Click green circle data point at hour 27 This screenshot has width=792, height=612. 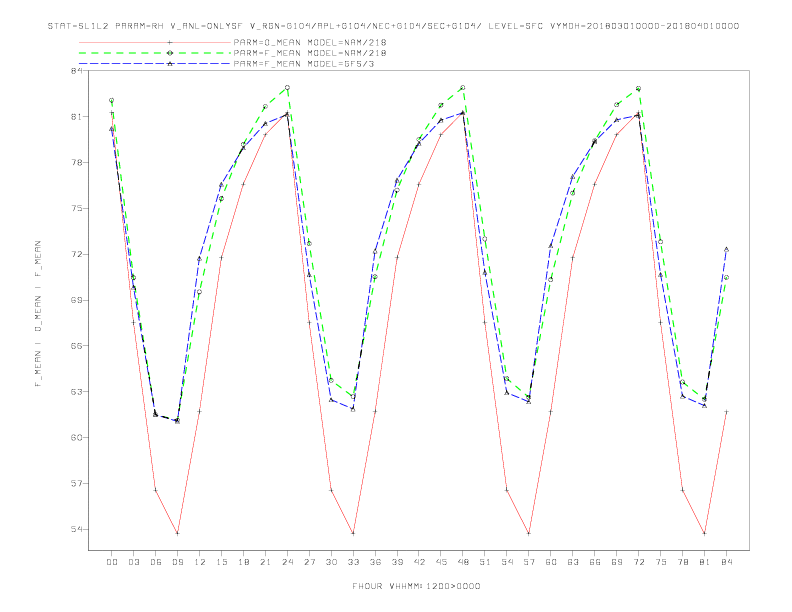[309, 244]
